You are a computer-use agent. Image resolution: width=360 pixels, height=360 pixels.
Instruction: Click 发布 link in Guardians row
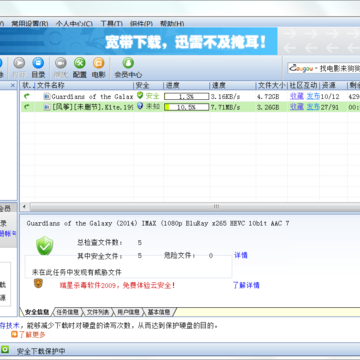(x=313, y=96)
